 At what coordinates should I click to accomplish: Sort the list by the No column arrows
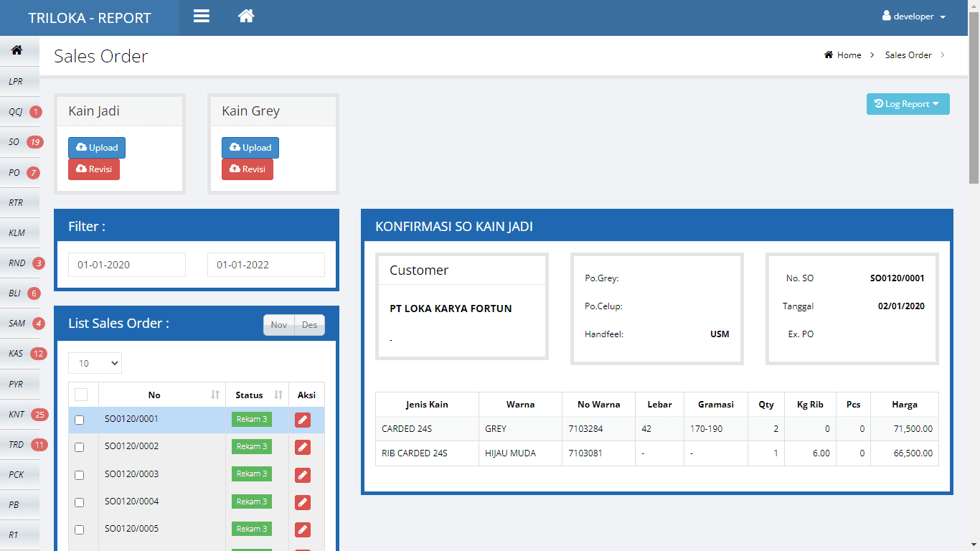tap(215, 395)
